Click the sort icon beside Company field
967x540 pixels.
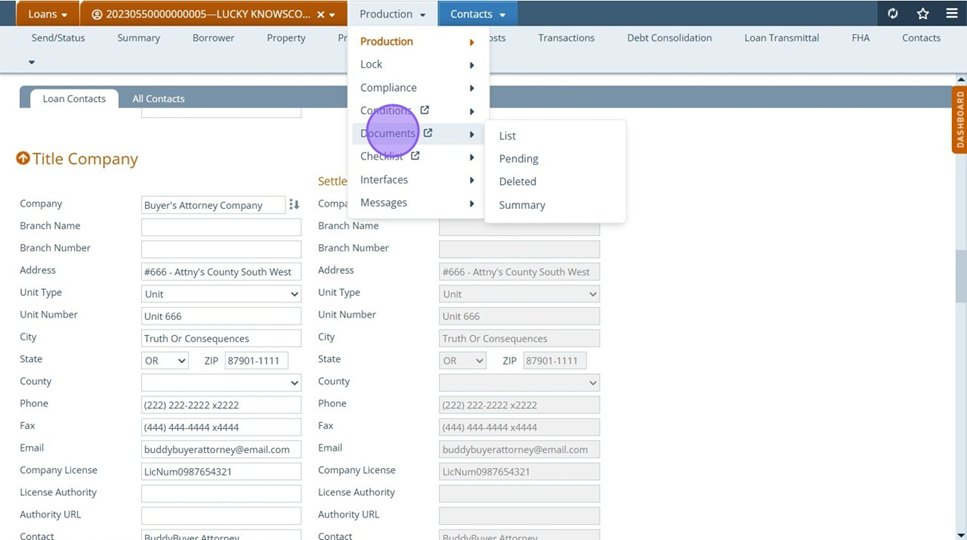(294, 205)
